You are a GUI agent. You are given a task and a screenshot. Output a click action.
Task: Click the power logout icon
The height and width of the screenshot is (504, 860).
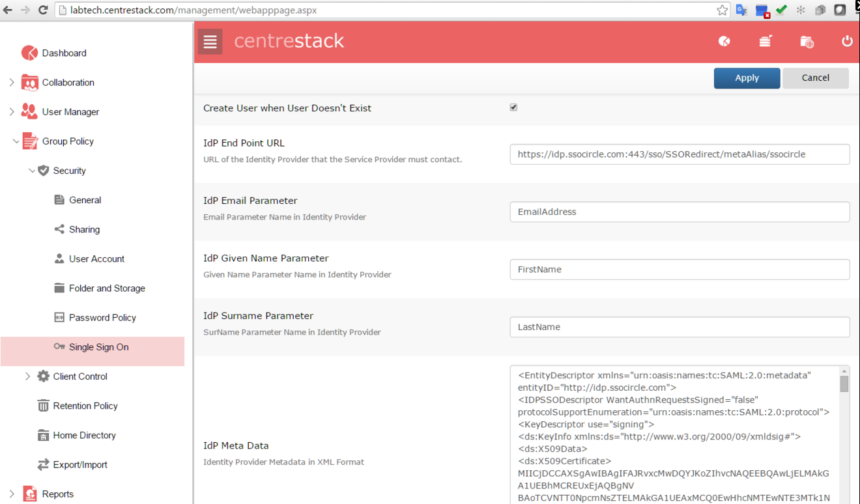[x=847, y=41]
